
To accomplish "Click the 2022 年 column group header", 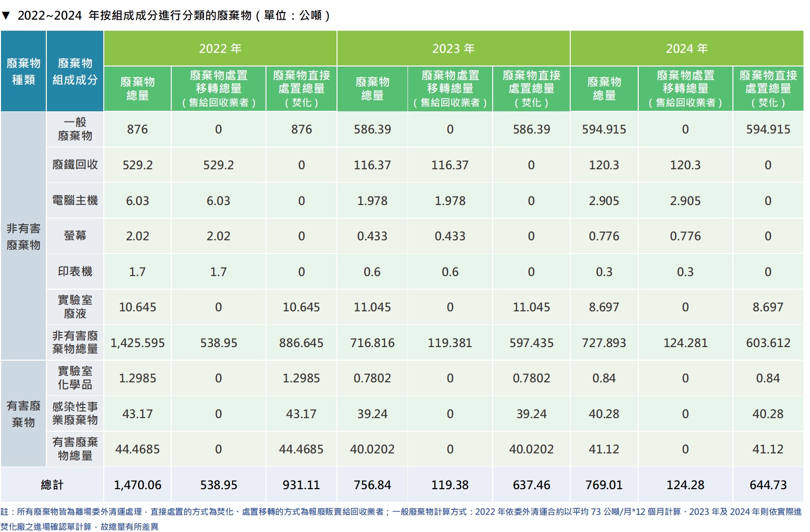I will point(220,48).
